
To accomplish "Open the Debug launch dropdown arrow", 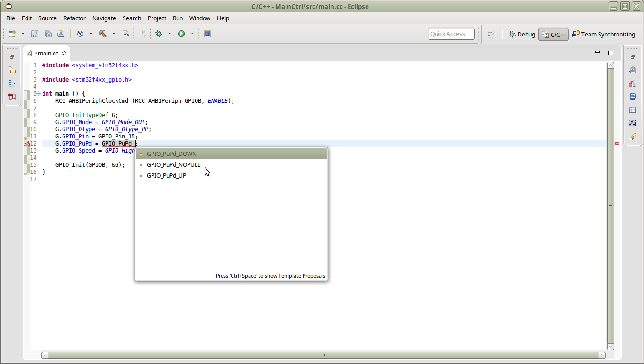I will click(170, 34).
